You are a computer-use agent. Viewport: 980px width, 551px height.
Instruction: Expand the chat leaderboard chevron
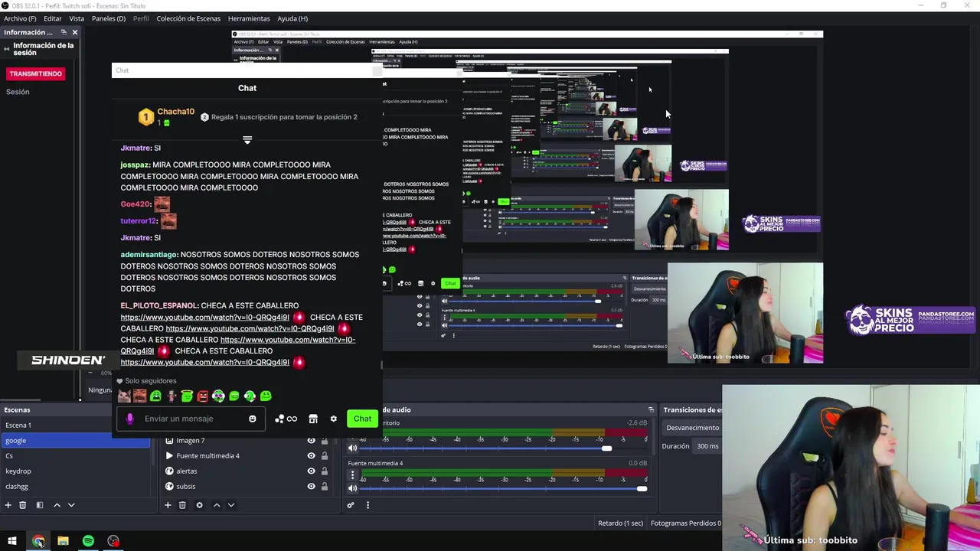tap(247, 140)
